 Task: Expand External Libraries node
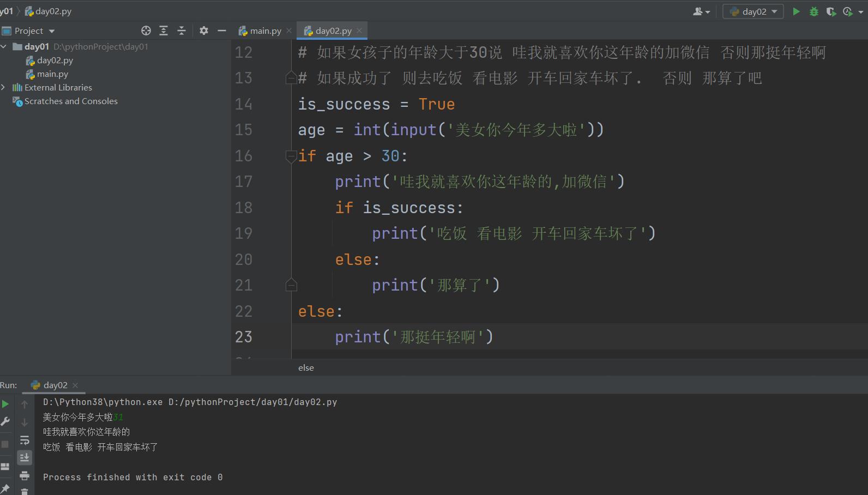pos(4,87)
